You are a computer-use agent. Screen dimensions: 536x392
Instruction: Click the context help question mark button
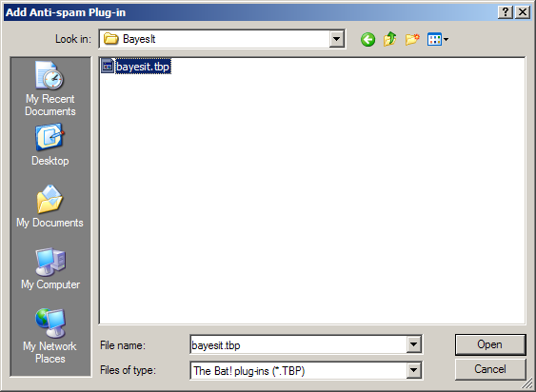[x=506, y=12]
